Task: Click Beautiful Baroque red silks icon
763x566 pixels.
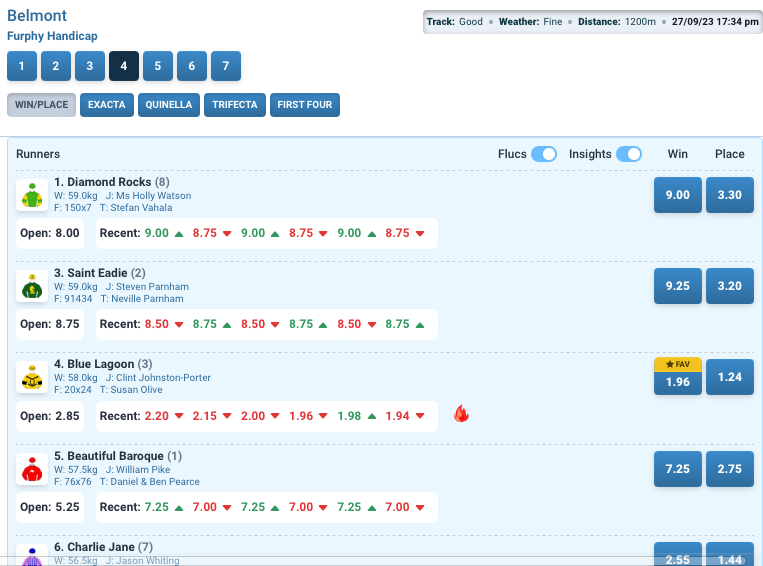Action: 32,469
